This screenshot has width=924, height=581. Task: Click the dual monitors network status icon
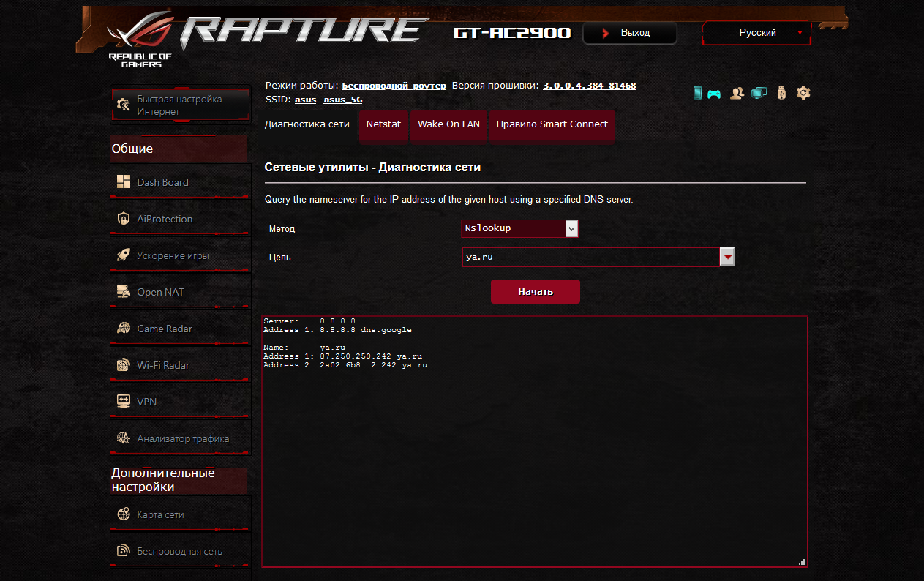[x=759, y=93]
